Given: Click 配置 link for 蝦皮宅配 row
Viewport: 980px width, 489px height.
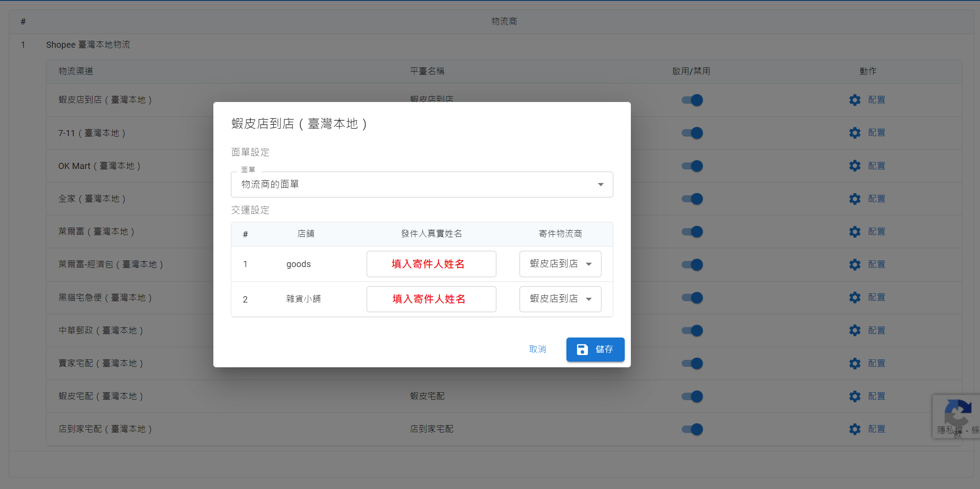Looking at the screenshot, I should pos(877,396).
